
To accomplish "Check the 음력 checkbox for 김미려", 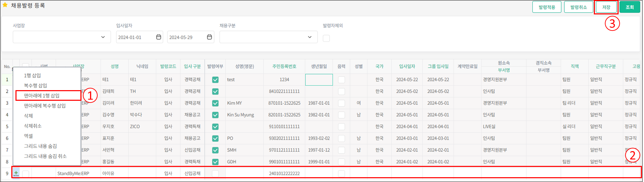I will click(x=341, y=103).
